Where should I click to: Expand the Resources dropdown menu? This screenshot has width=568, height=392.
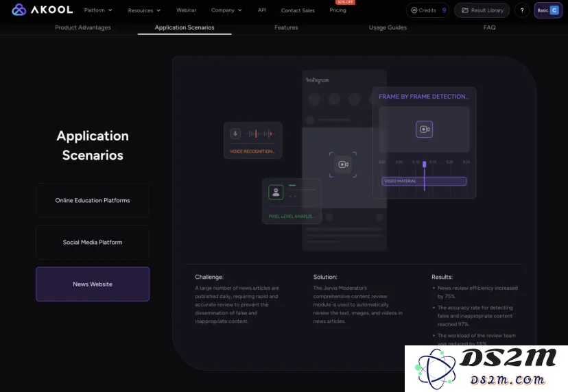tap(144, 10)
